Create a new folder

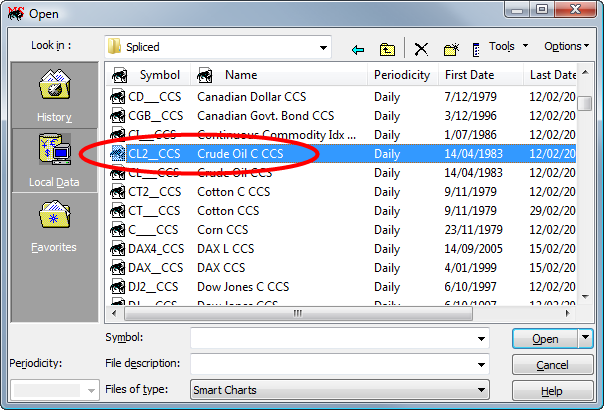click(x=450, y=48)
